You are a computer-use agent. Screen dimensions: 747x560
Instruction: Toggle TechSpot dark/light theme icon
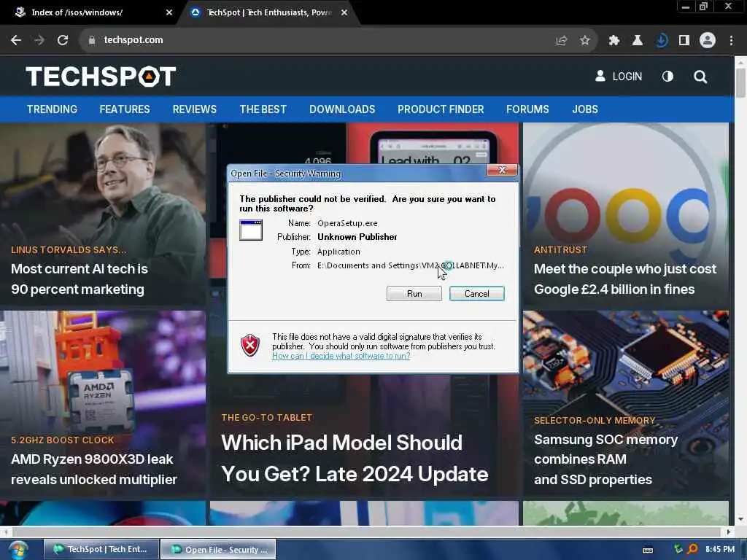(x=667, y=76)
